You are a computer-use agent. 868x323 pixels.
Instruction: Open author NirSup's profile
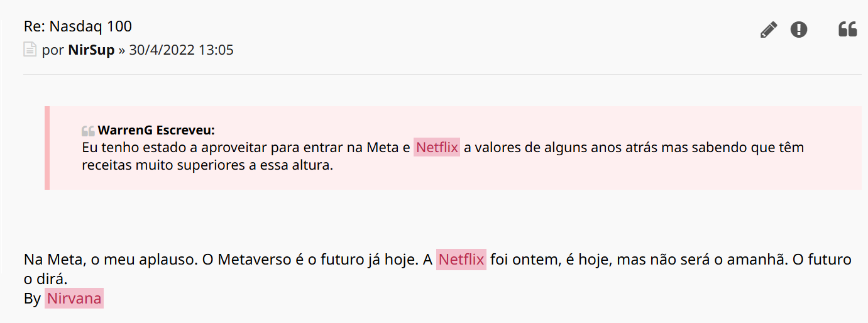91,50
